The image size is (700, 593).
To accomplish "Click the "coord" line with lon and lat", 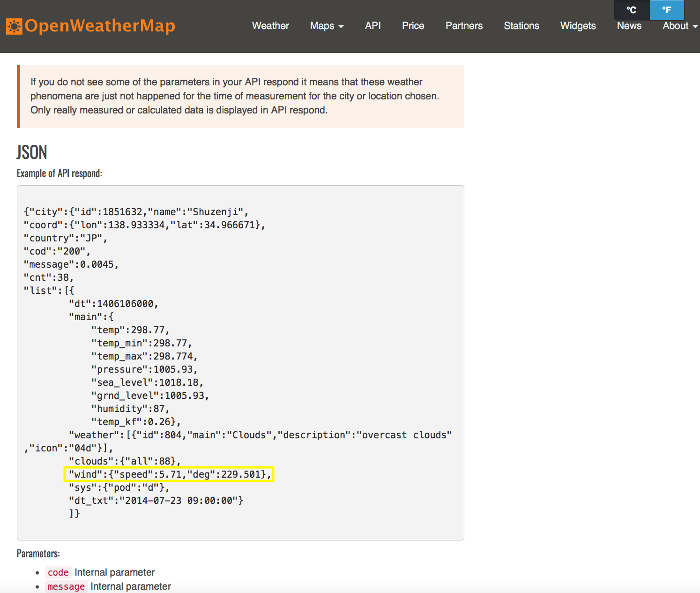I will pos(144,225).
